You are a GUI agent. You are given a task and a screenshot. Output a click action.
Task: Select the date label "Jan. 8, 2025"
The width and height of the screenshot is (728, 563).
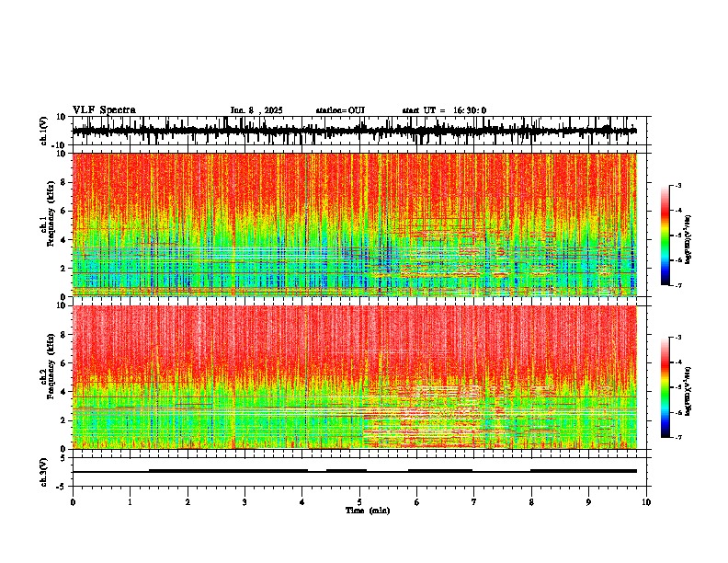coord(256,110)
